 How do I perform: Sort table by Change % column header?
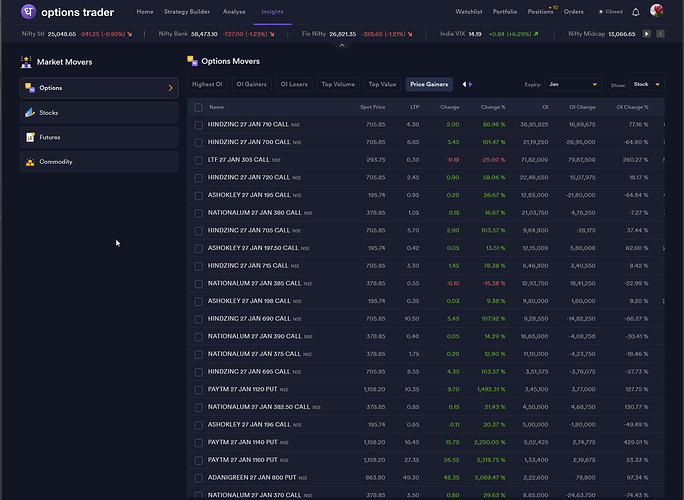pyautogui.click(x=493, y=106)
